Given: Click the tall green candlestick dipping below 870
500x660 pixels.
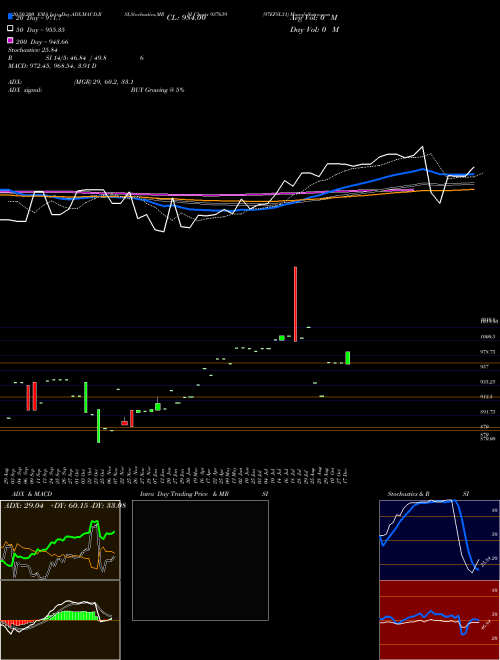Looking at the screenshot, I should [98, 426].
